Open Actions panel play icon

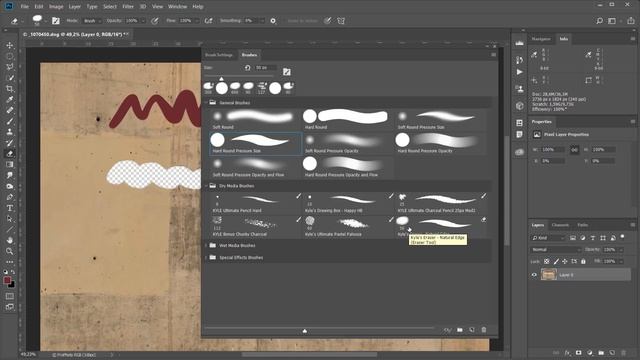click(x=519, y=72)
